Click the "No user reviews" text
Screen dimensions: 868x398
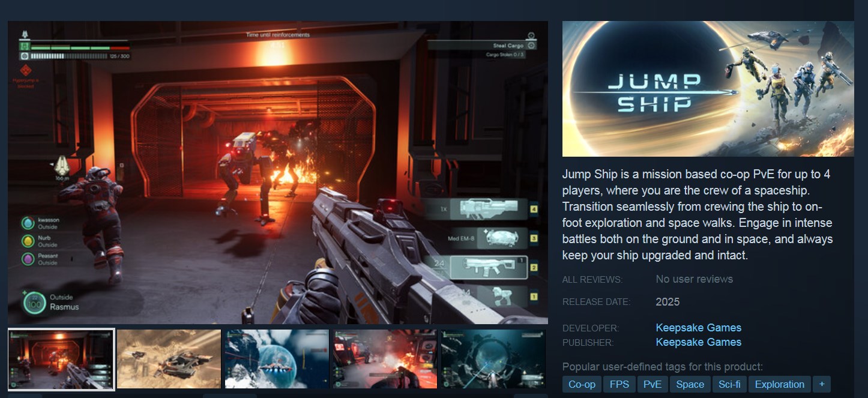[x=694, y=279]
